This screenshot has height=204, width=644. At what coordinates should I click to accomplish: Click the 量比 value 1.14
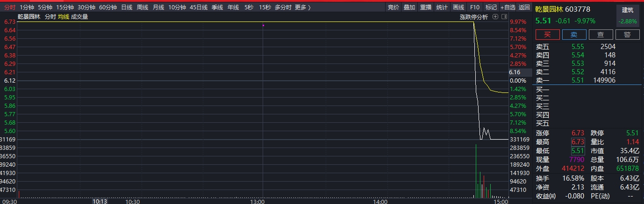(632, 142)
